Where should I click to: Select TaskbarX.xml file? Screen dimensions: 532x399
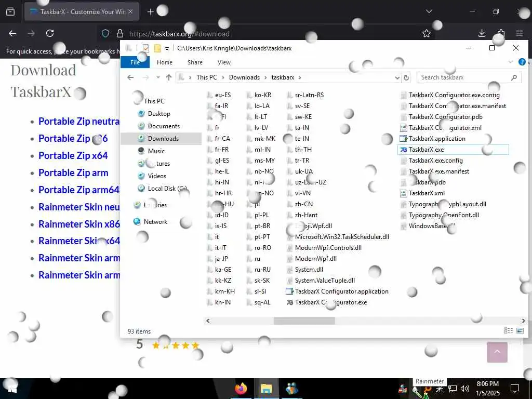pos(422,193)
